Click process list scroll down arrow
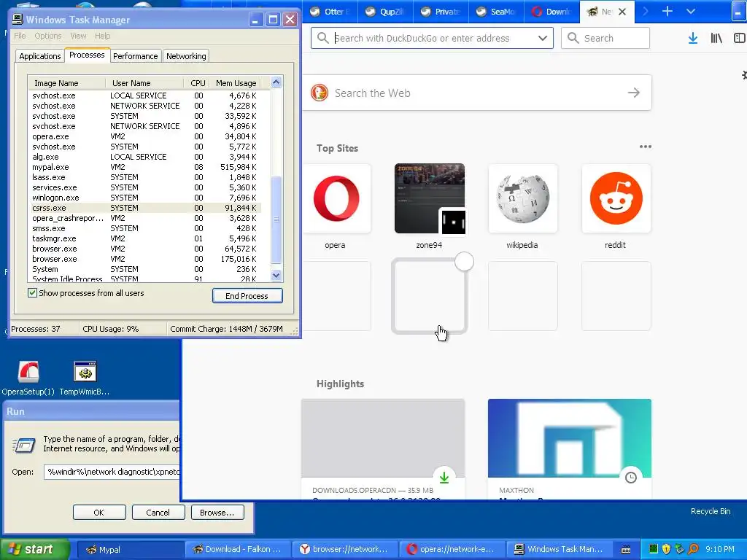 (276, 275)
